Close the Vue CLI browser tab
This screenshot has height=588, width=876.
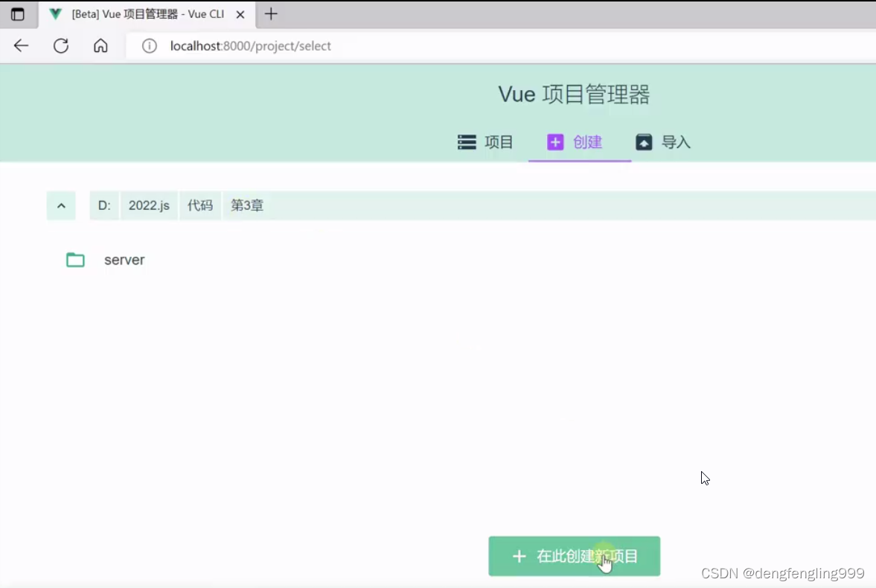(x=240, y=15)
